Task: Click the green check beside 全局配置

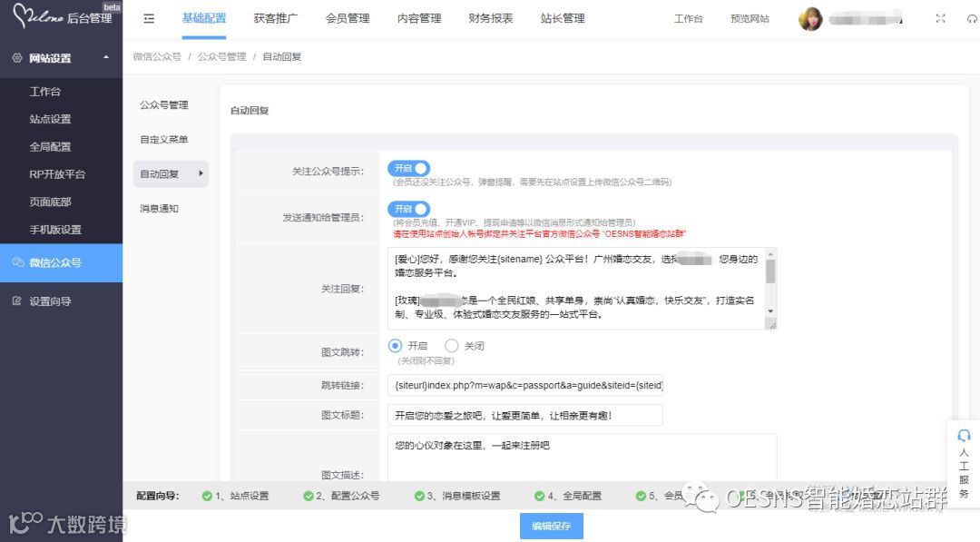Action: pos(539,496)
